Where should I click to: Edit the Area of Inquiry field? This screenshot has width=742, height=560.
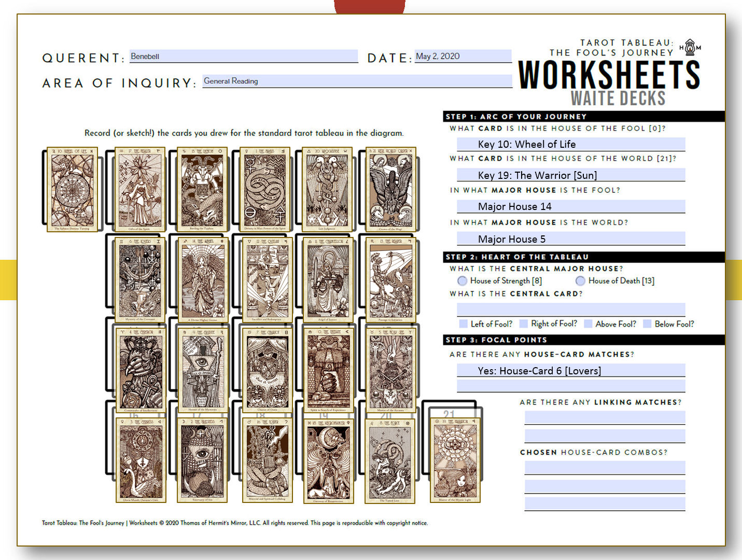(357, 81)
